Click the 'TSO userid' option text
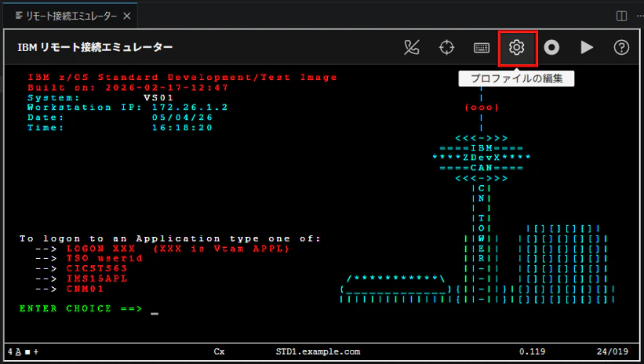 pyautogui.click(x=105, y=258)
